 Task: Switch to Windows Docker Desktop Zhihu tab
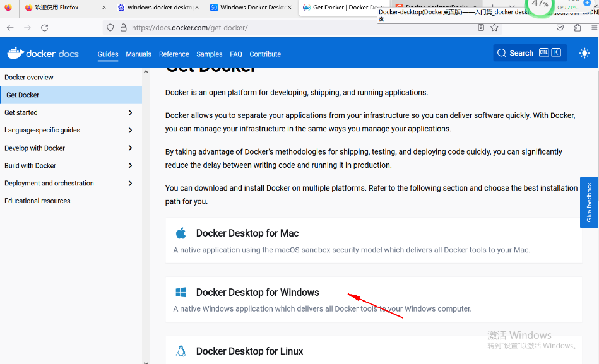(248, 8)
